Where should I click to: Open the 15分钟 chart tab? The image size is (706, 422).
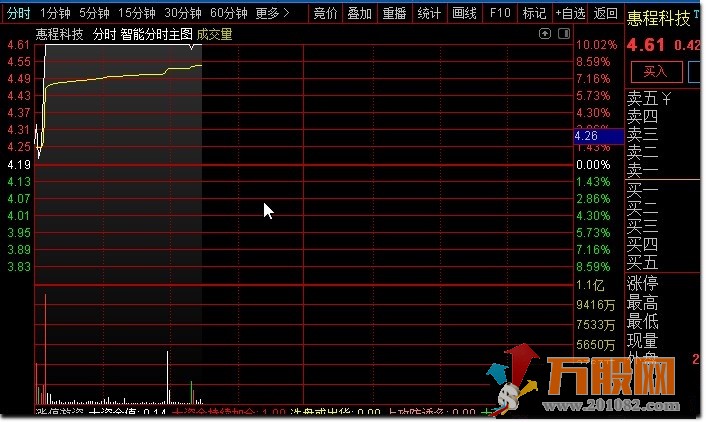137,13
